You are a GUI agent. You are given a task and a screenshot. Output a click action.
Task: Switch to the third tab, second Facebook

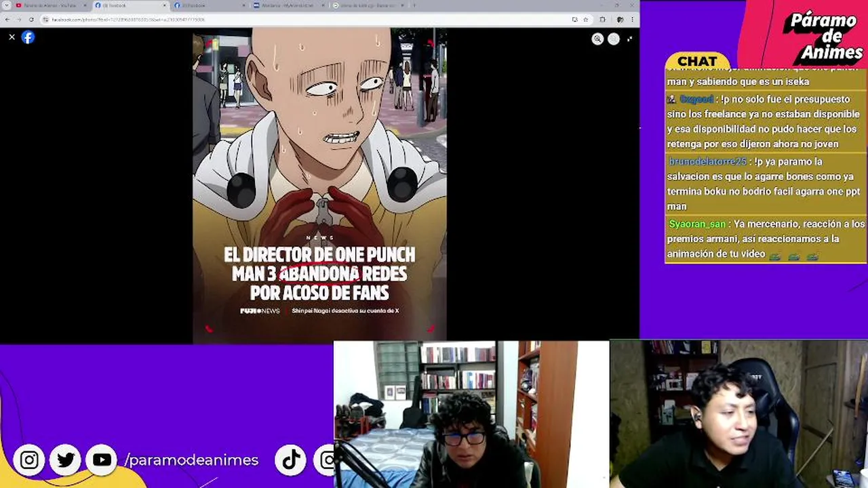click(x=210, y=5)
